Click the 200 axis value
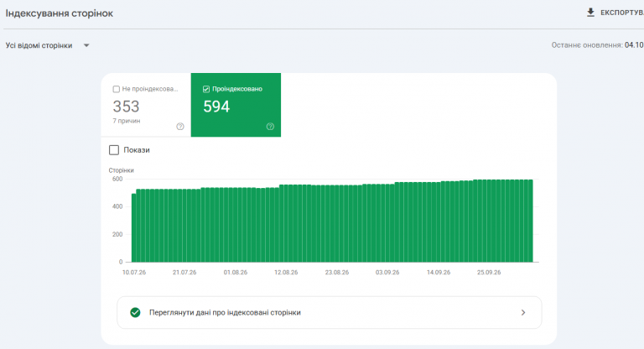 pyautogui.click(x=117, y=234)
